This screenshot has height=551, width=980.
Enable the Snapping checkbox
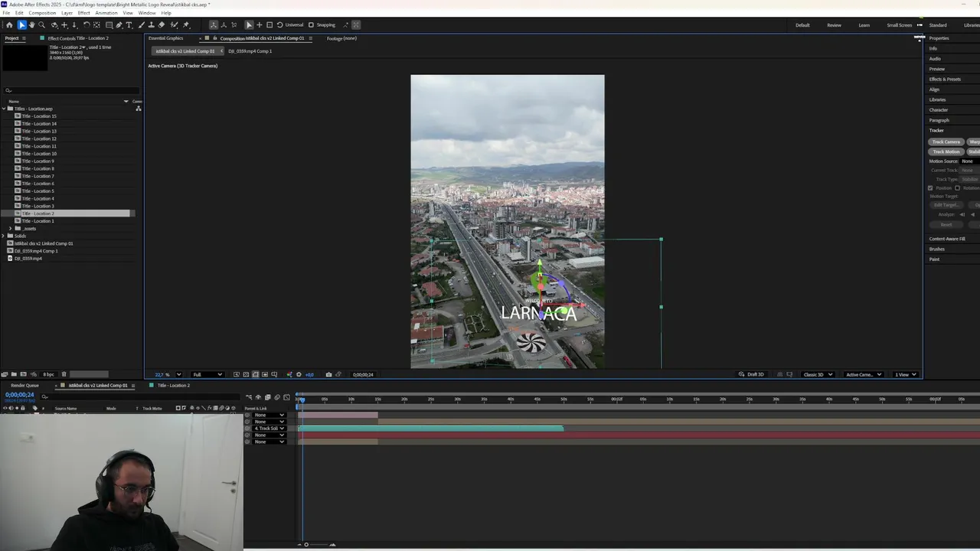[311, 25]
